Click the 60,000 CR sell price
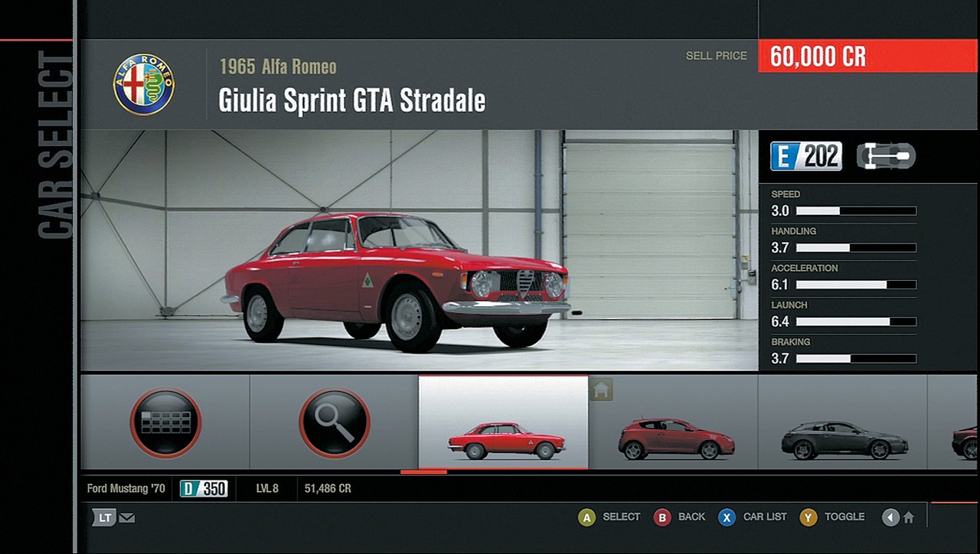 pos(818,57)
